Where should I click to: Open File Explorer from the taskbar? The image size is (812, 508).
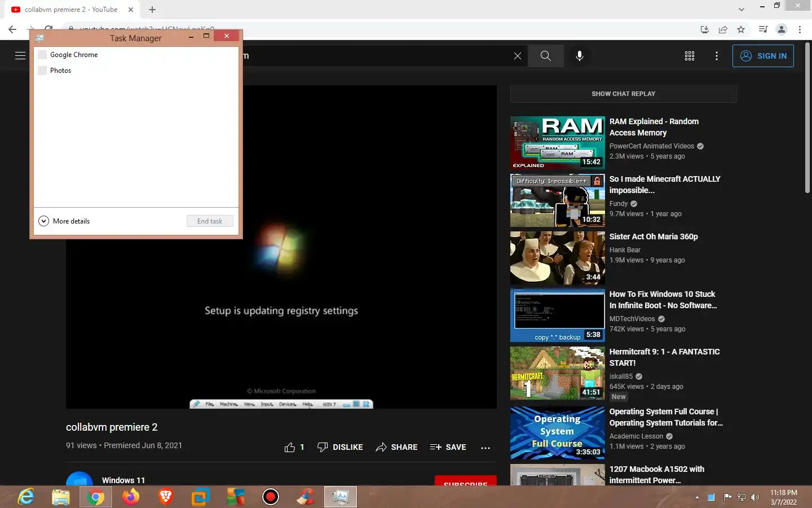coord(61,497)
